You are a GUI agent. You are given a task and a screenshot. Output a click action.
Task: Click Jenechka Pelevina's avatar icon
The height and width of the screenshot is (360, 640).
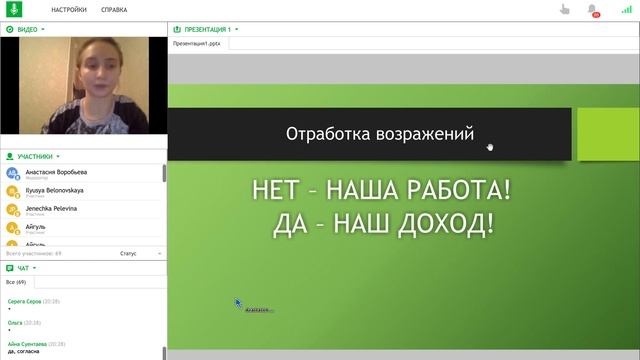pos(12,209)
